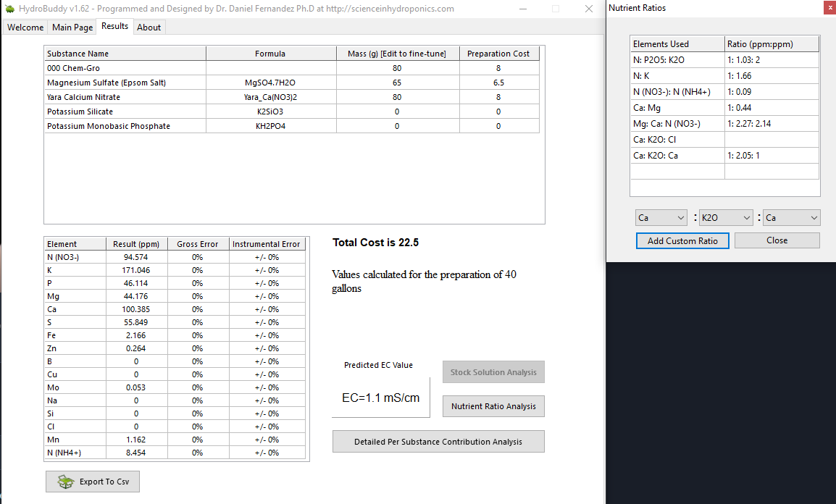Click the Ratio (ppm:ppm) column header
This screenshot has height=504, width=836.
pos(772,43)
